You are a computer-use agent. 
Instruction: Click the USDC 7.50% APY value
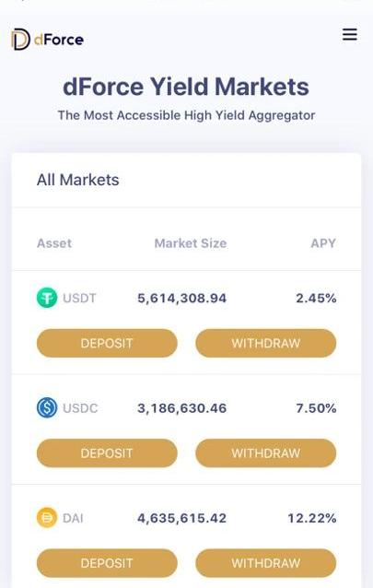(x=316, y=408)
